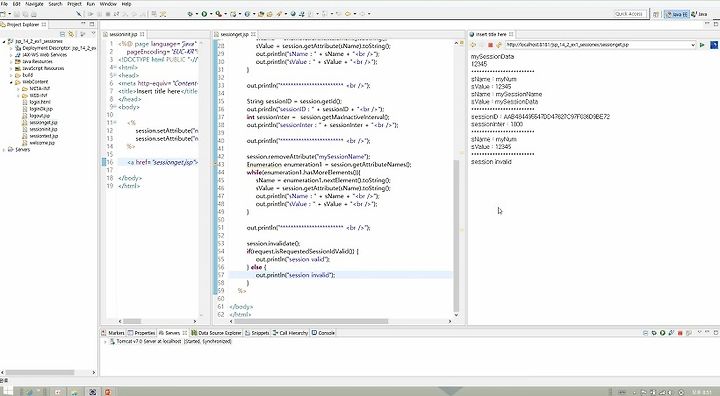Expand the JAX-WS Web Services node

[11, 55]
